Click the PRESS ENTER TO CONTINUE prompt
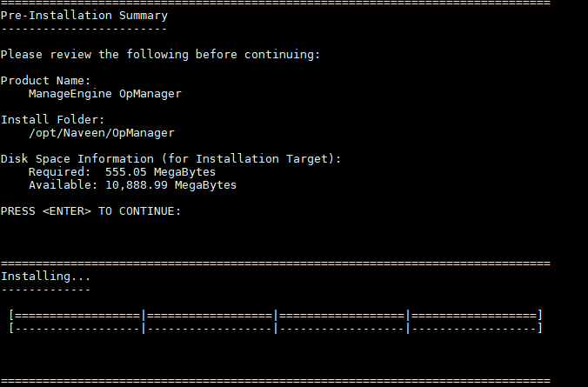 90,211
